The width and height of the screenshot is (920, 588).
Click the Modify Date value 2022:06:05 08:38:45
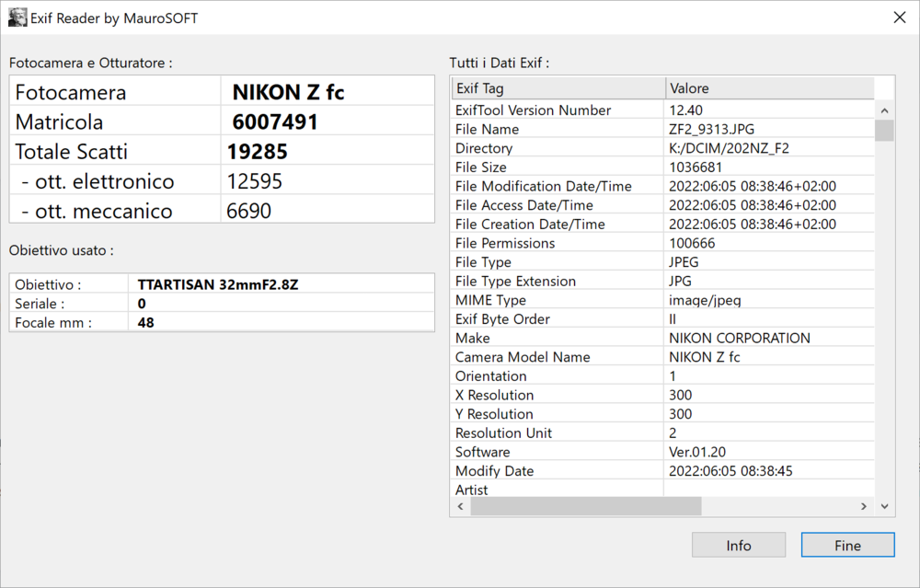[731, 470]
